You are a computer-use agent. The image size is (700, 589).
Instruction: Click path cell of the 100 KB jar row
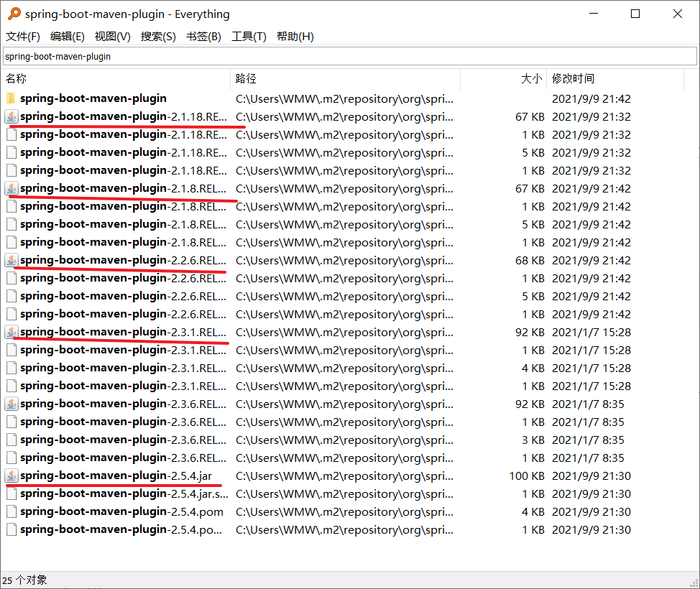pos(344,476)
